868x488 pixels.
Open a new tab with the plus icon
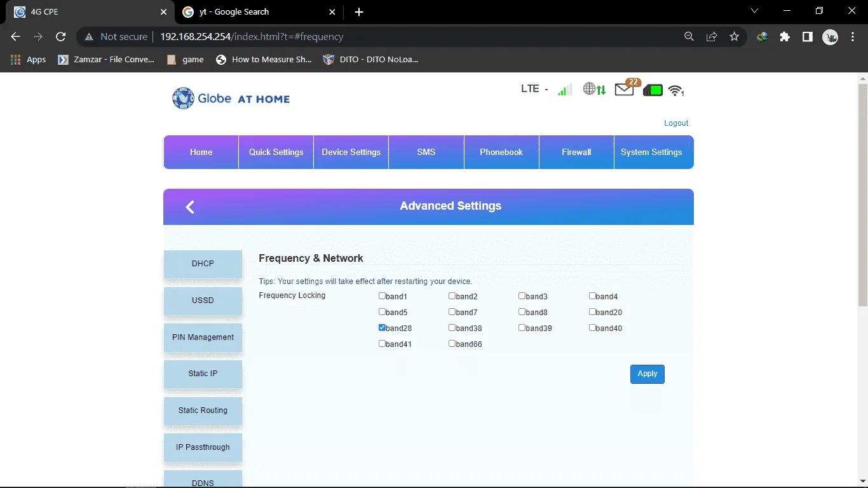(x=359, y=12)
